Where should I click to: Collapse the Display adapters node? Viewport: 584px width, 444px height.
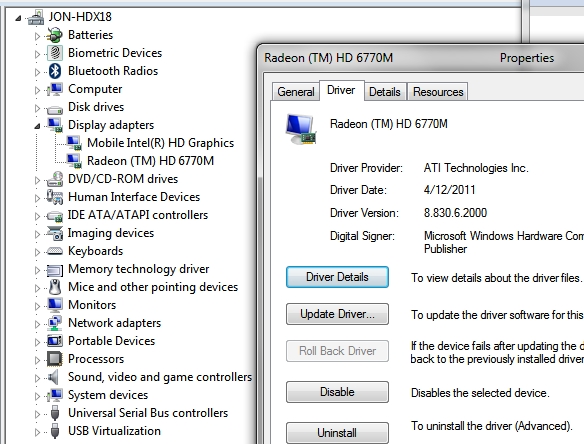click(x=37, y=126)
